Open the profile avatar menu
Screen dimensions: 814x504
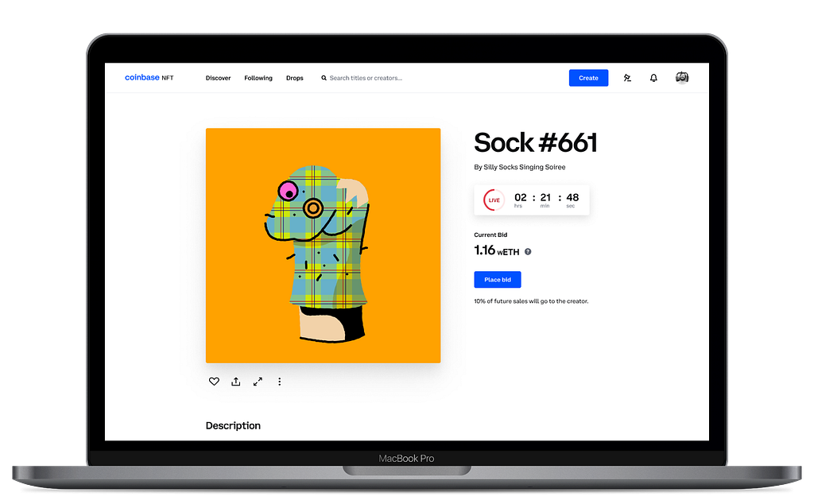tap(681, 77)
